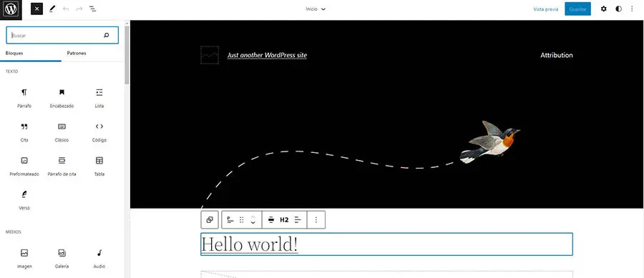Click the Attribution navigation link
Viewport: 644px width, 278px height.
tap(557, 55)
